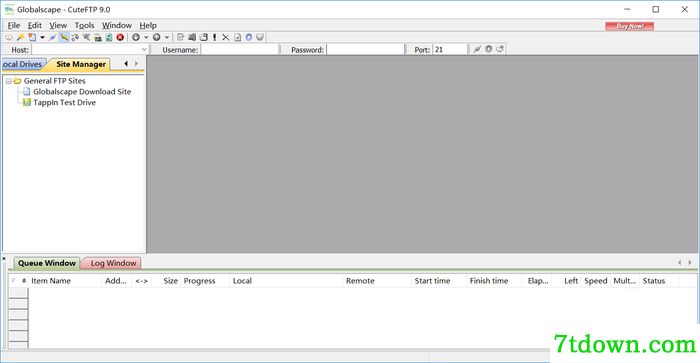Click the red Buy Now button
The height and width of the screenshot is (363, 700).
pyautogui.click(x=629, y=26)
